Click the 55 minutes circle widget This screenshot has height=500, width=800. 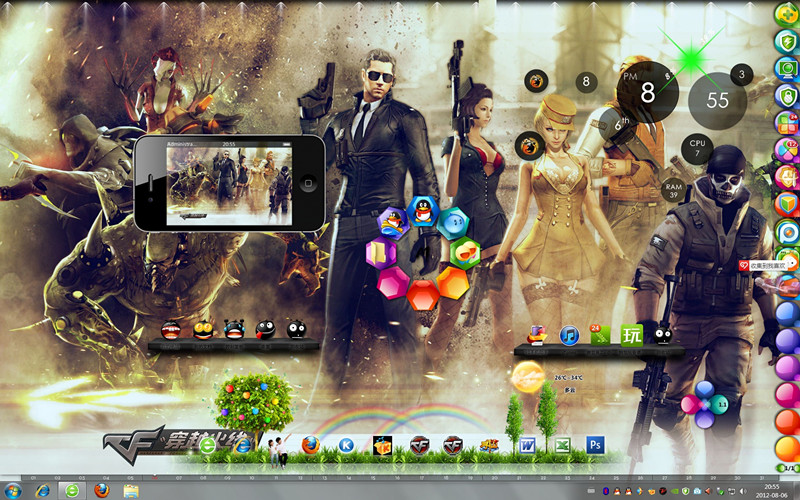717,101
